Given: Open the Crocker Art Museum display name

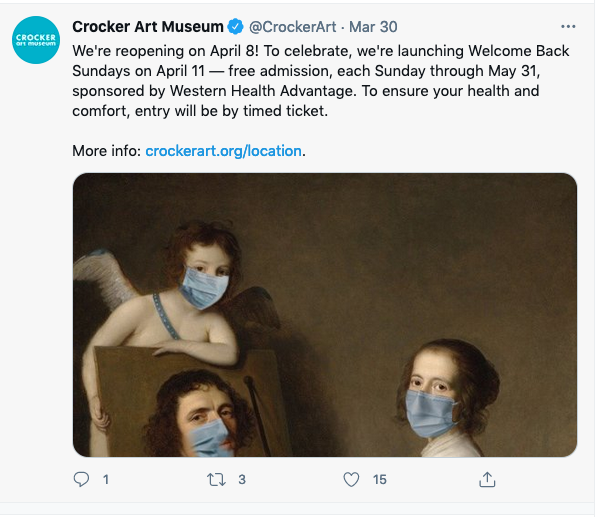Looking at the screenshot, I should point(148,27).
